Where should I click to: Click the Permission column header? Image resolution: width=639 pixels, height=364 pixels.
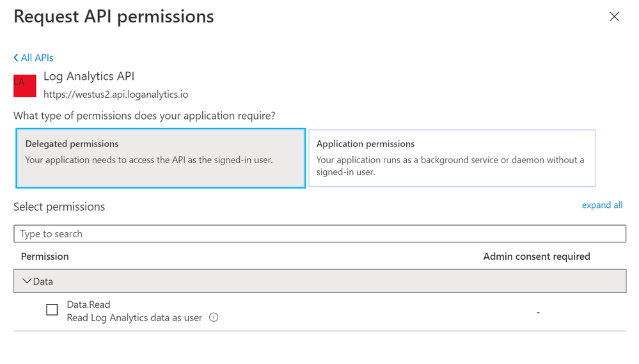point(45,257)
